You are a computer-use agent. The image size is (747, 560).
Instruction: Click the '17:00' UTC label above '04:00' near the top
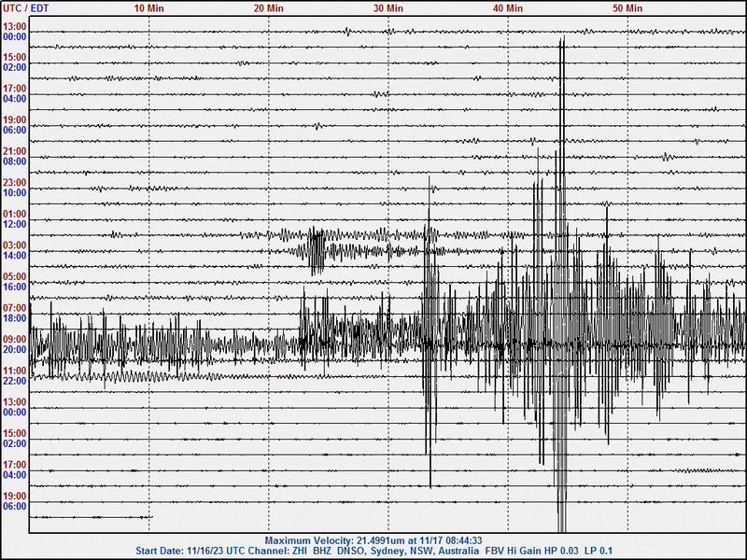[x=15, y=89]
